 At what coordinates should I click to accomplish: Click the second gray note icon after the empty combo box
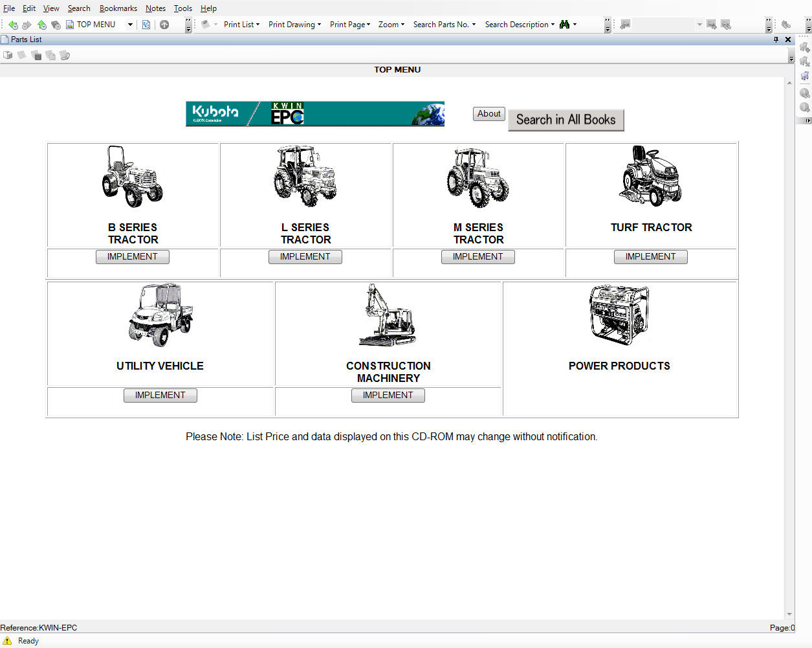[726, 25]
